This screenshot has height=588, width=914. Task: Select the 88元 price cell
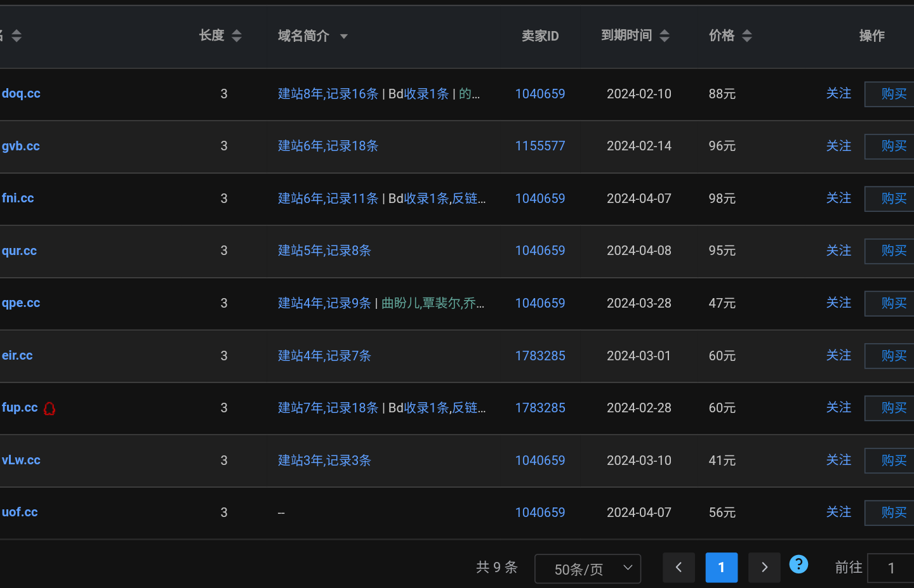pyautogui.click(x=722, y=94)
